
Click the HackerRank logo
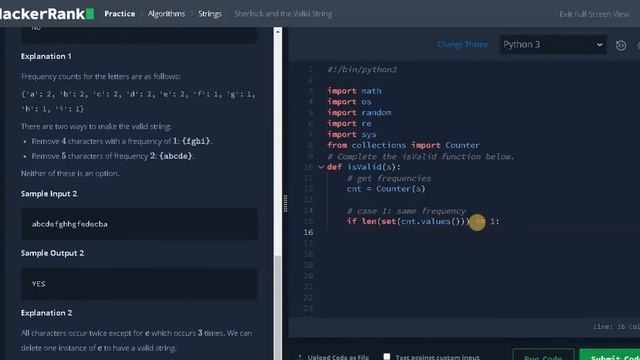(47, 14)
